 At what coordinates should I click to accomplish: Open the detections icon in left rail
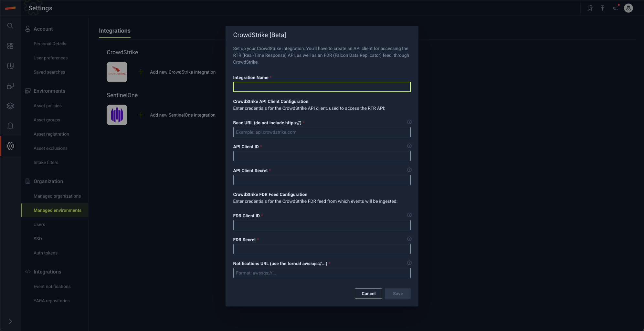tap(10, 66)
